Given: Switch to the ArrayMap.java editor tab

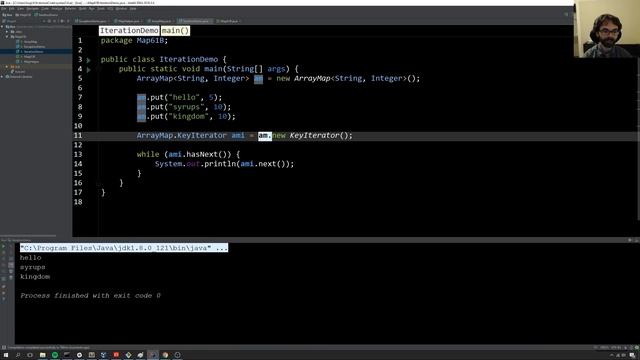Looking at the screenshot, I should (160, 21).
